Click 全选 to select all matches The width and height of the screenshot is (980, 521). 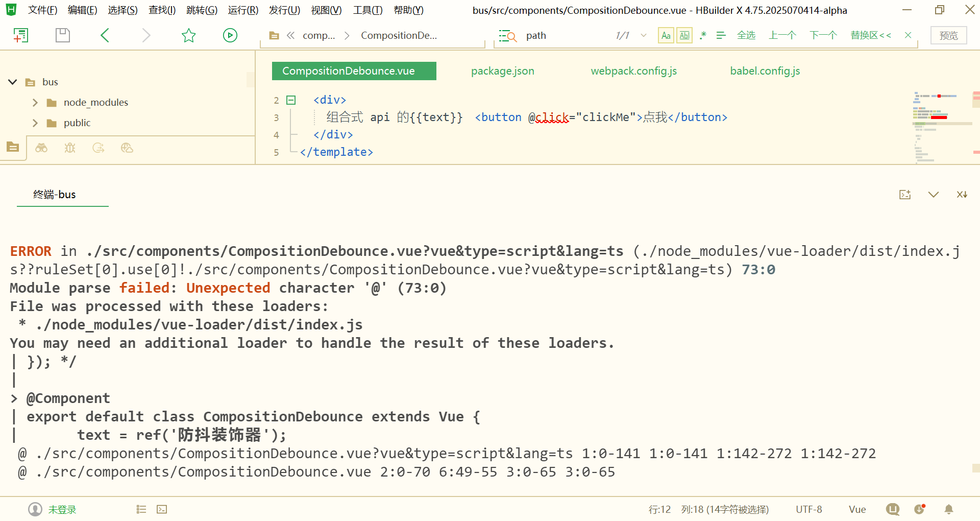746,35
